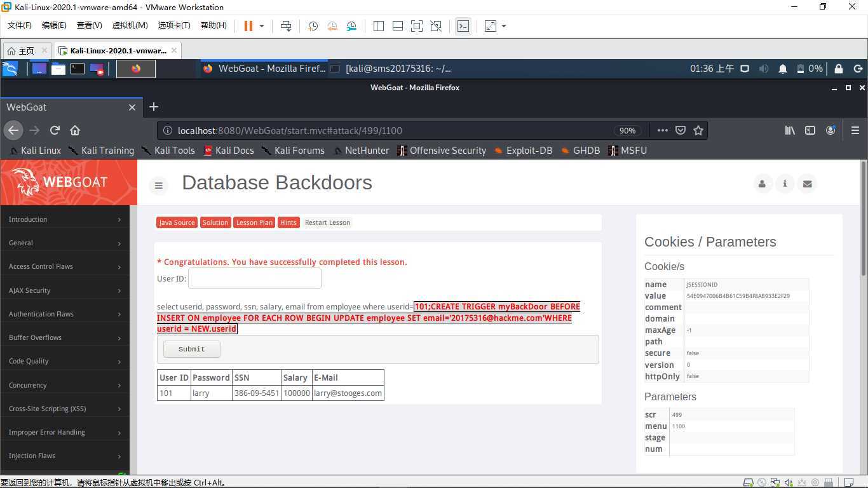Close the WebGoat Firefox tab
The image size is (868, 488).
[x=132, y=107]
